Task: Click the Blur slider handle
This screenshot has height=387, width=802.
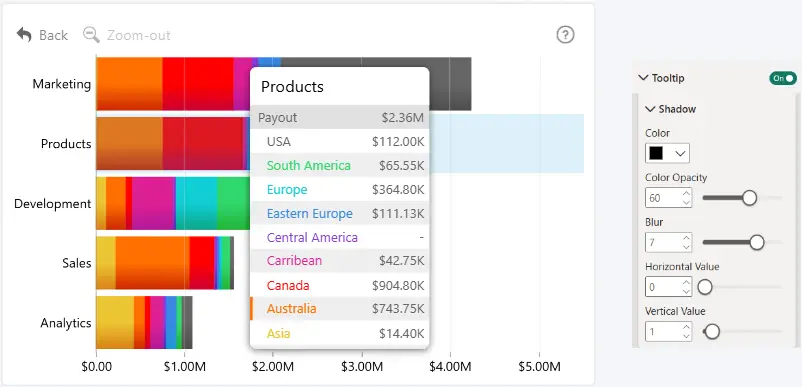Action: (756, 242)
